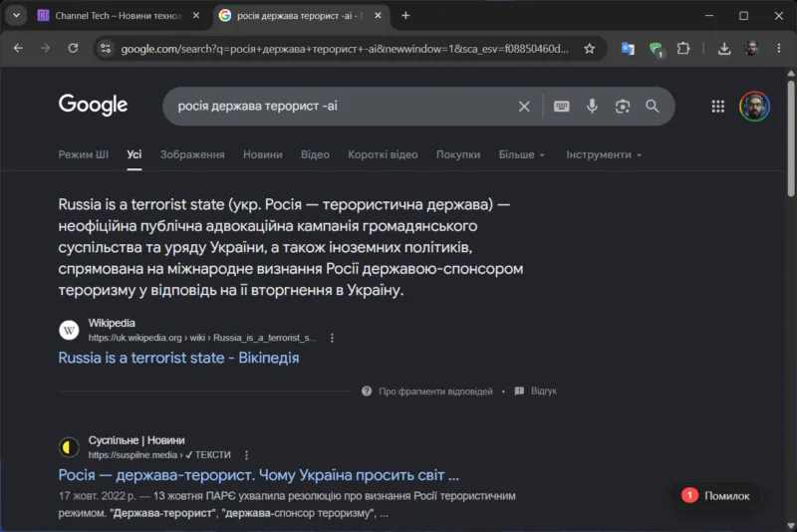Open the Chrome three-dot menu

click(779, 48)
